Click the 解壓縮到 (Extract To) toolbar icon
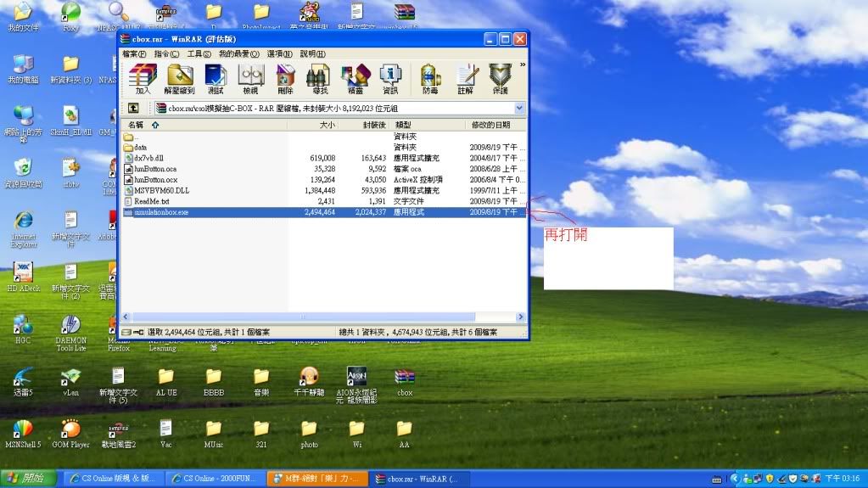 pyautogui.click(x=179, y=78)
